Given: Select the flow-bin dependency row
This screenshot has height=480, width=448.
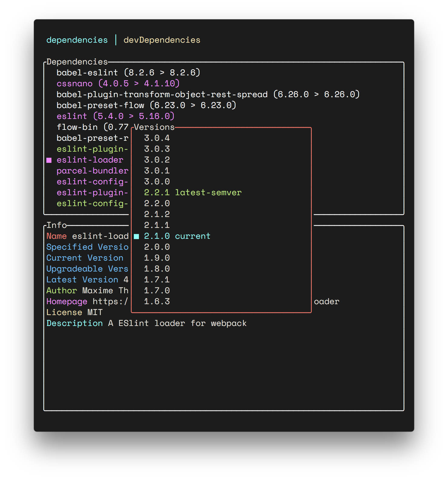Looking at the screenshot, I should [x=92, y=127].
